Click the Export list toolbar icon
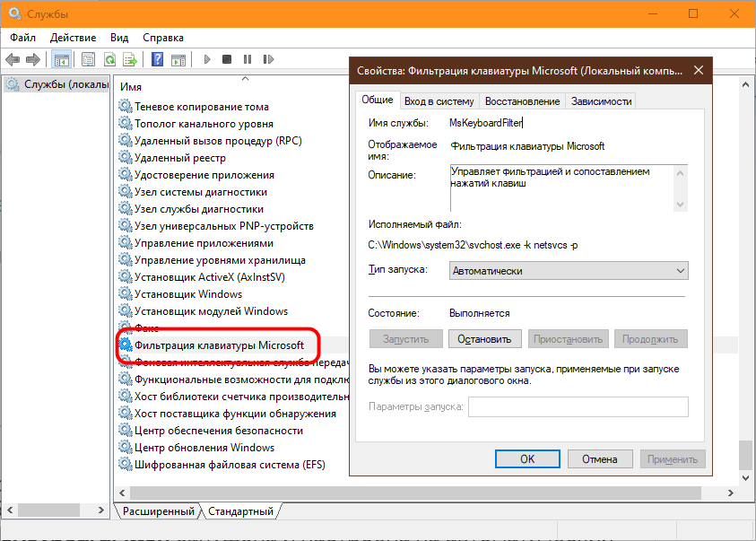The width and height of the screenshot is (756, 541). pos(130,60)
